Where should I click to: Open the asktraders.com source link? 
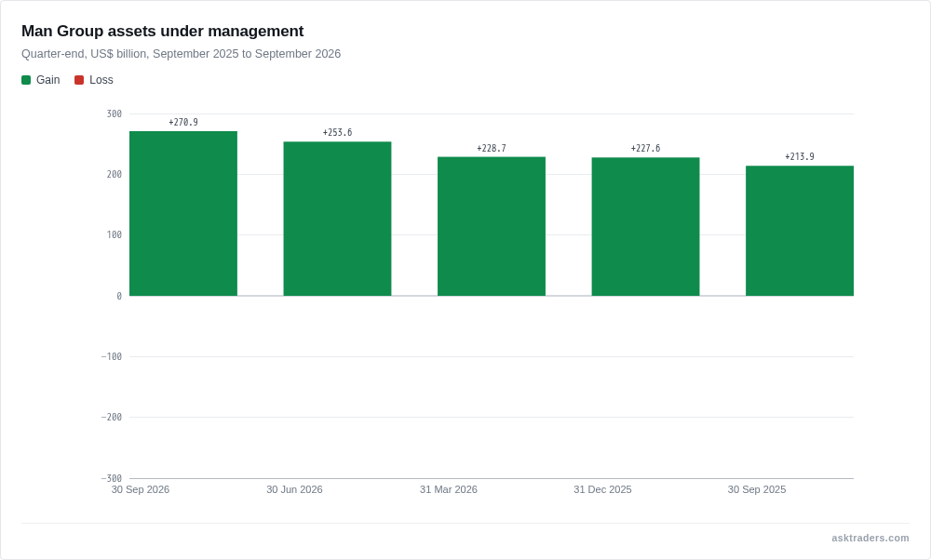870,538
